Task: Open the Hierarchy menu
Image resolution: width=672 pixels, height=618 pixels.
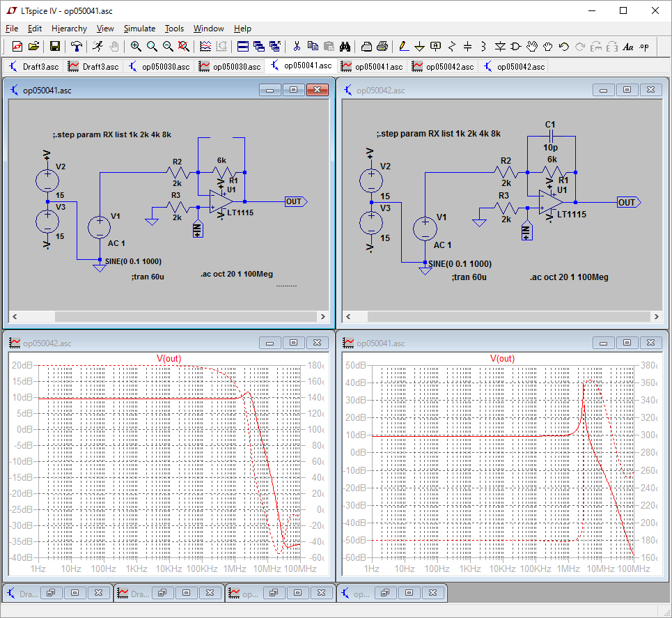Action: point(69,29)
